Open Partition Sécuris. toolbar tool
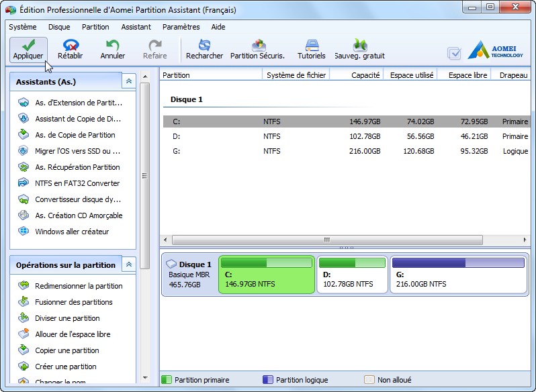 (x=258, y=50)
